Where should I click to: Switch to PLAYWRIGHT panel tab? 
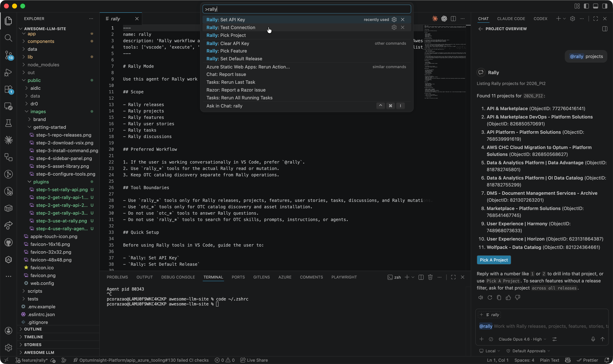coord(344,277)
